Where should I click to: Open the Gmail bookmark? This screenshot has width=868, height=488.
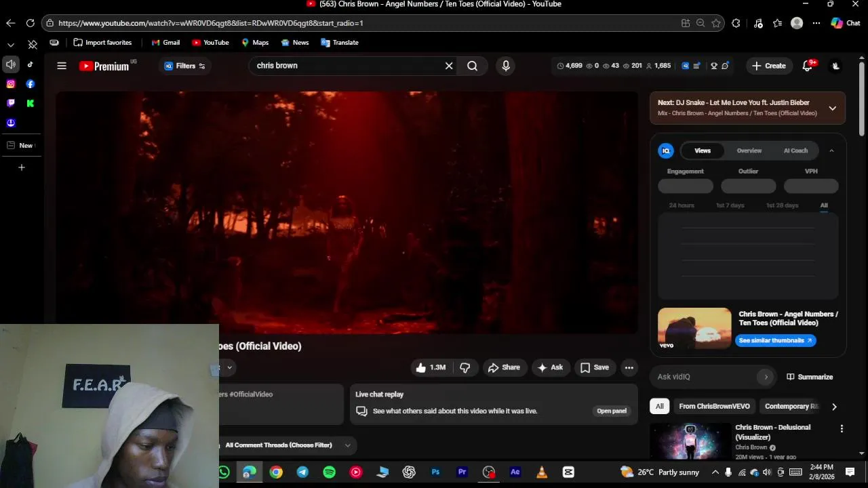(165, 42)
